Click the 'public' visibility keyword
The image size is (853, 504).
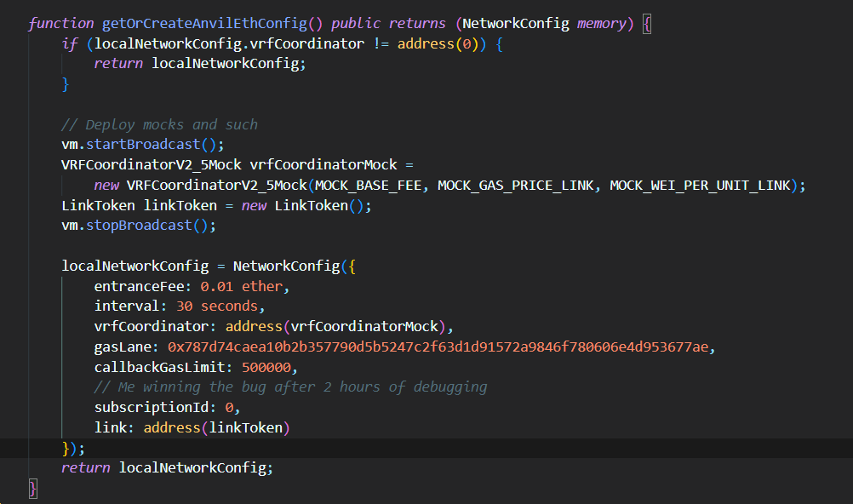356,23
